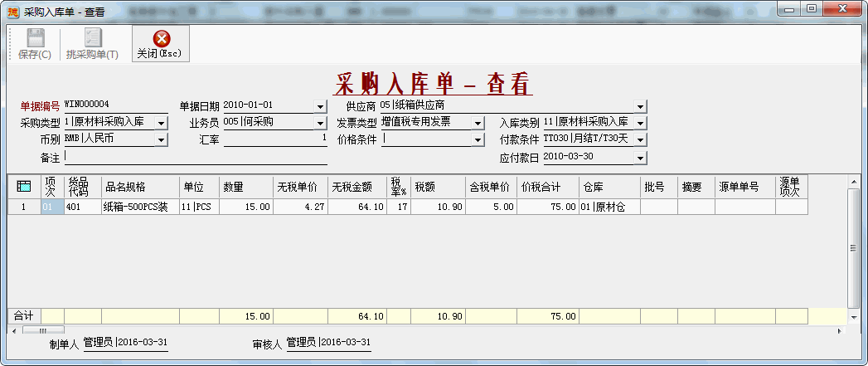Click the 单据编号 field WIN000004
The width and height of the screenshot is (868, 366).
pos(116,105)
